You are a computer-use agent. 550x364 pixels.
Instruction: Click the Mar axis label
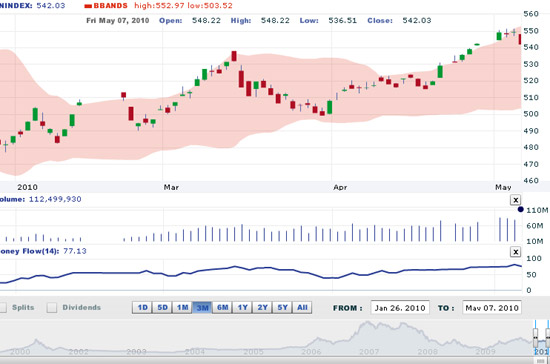pos(171,187)
